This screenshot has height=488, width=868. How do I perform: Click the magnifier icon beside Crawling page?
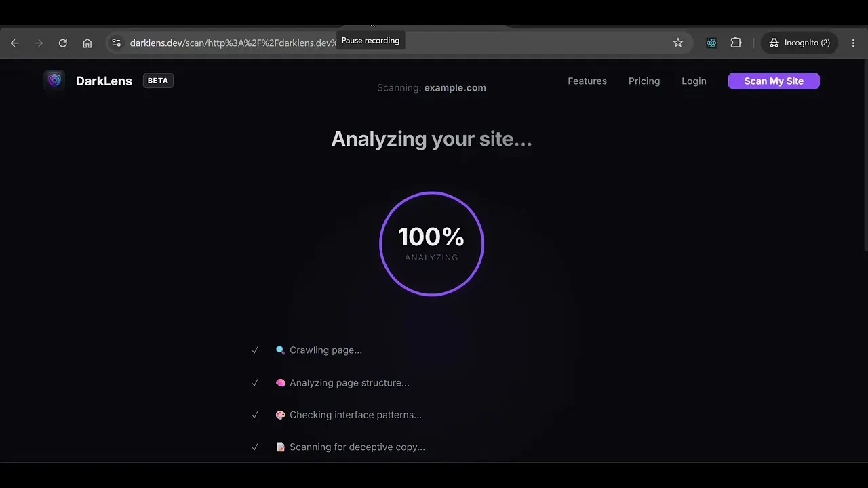280,350
